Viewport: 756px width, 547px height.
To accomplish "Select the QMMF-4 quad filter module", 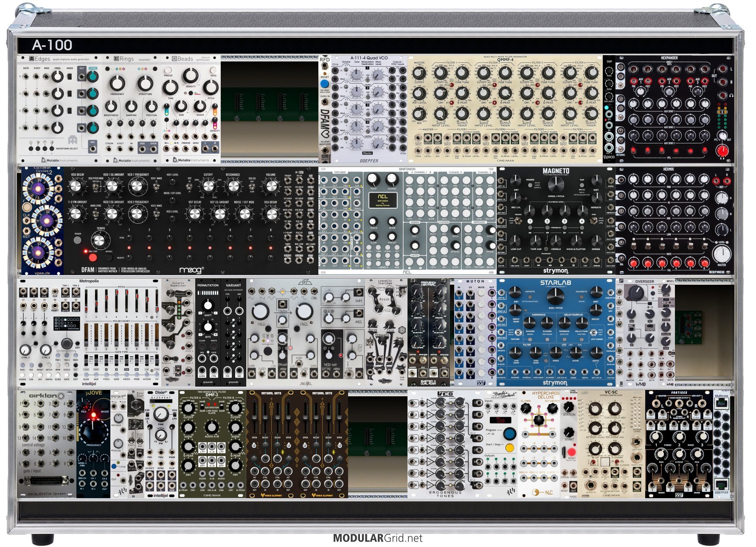I will [x=505, y=109].
